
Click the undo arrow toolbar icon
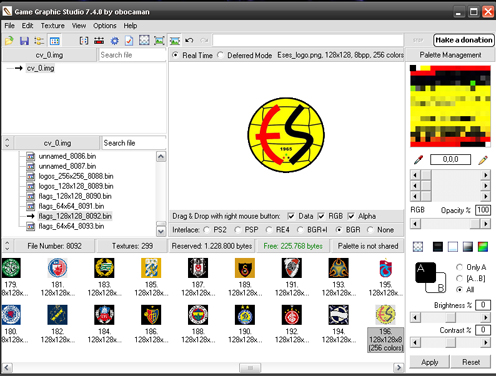[x=189, y=41]
